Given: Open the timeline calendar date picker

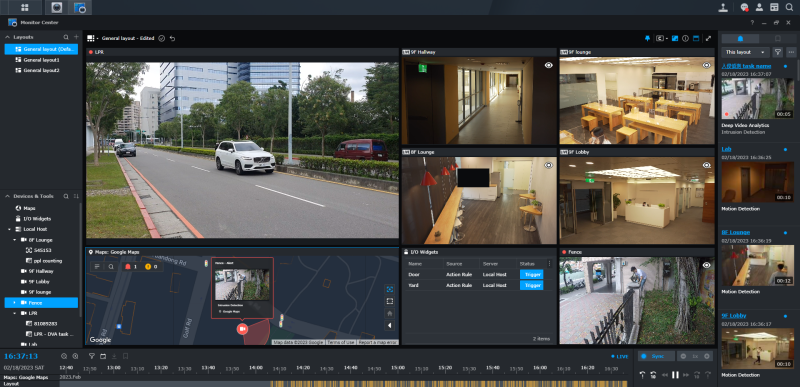Looking at the screenshot, I should (103, 356).
